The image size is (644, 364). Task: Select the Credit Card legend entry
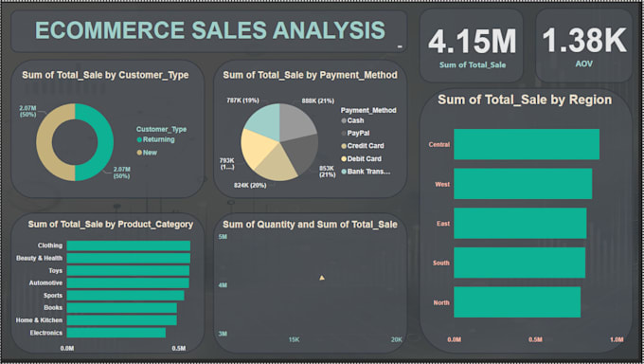coord(363,146)
